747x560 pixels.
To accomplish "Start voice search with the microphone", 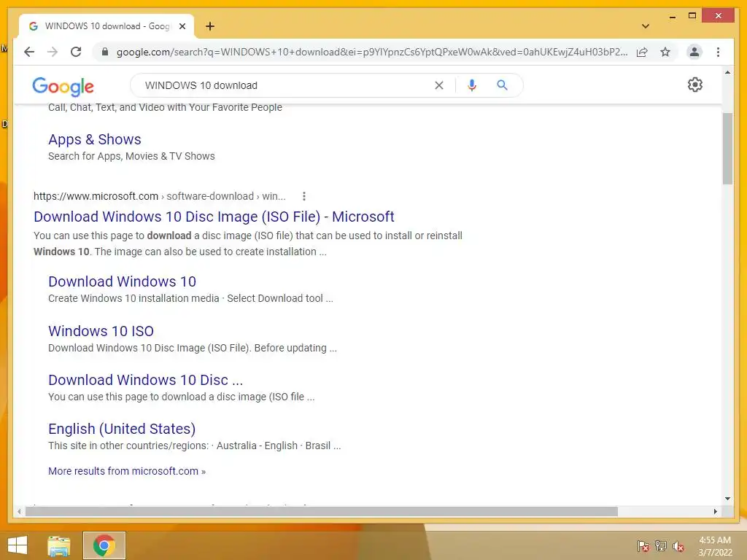I will pos(472,85).
